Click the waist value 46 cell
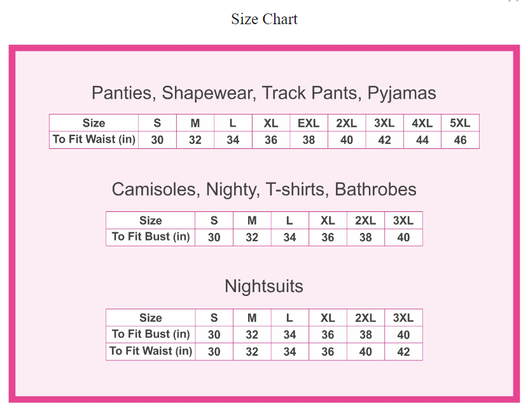Viewport: 528px width, 420px height. 460,140
